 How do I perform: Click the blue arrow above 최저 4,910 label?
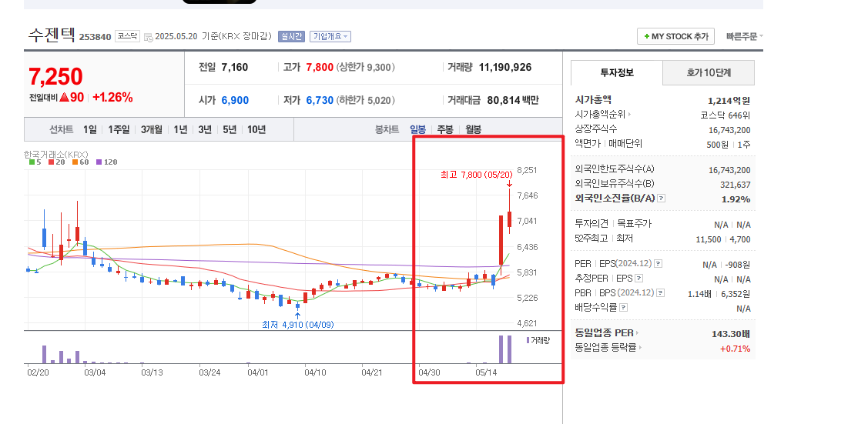(x=297, y=315)
